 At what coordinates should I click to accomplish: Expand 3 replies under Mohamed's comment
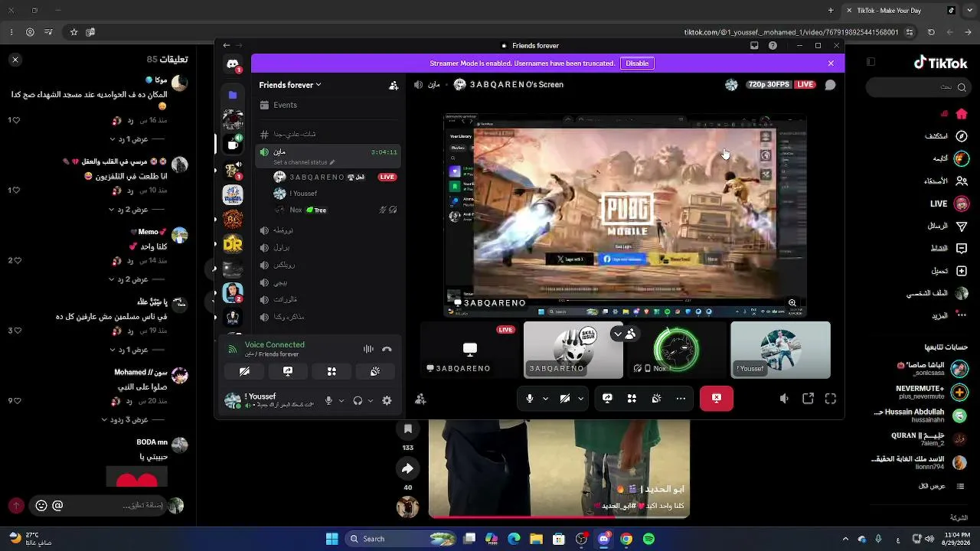coord(129,419)
